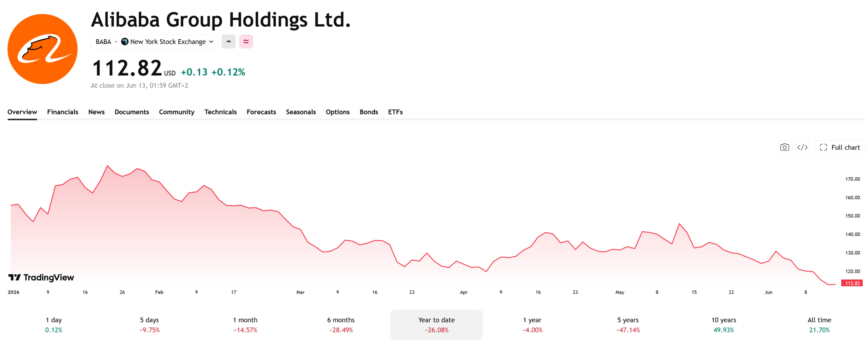Click the +0.12% percent change value
The height and width of the screenshot is (342, 868).
click(228, 72)
